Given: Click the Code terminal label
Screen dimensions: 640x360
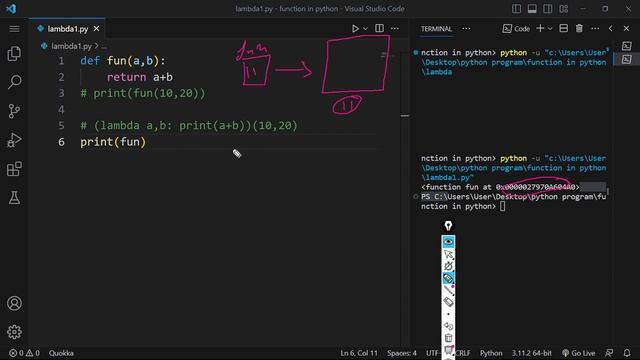Looking at the screenshot, I should point(516,29).
